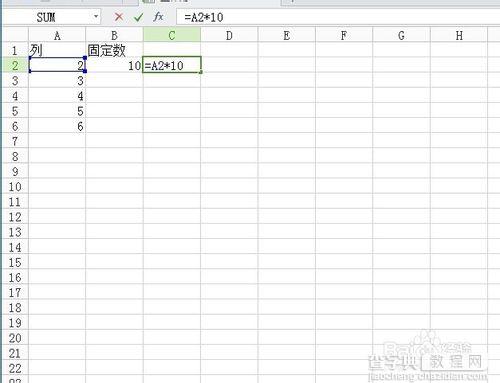Select column H header
Screen dimensions: 500x383
pos(459,35)
